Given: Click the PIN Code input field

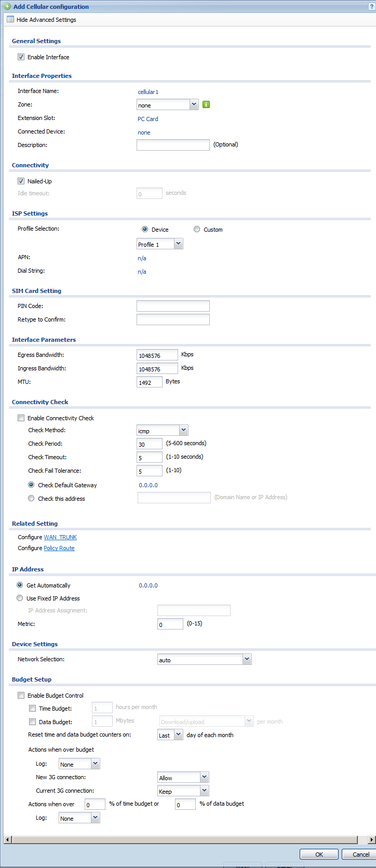Looking at the screenshot, I should point(173,306).
